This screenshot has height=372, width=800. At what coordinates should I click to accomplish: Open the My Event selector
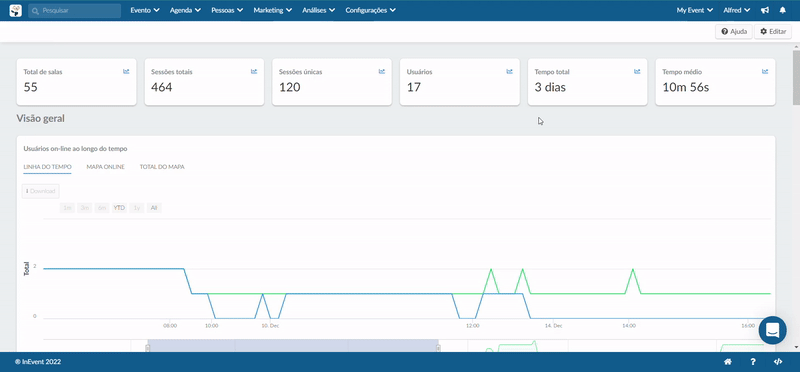(x=695, y=10)
